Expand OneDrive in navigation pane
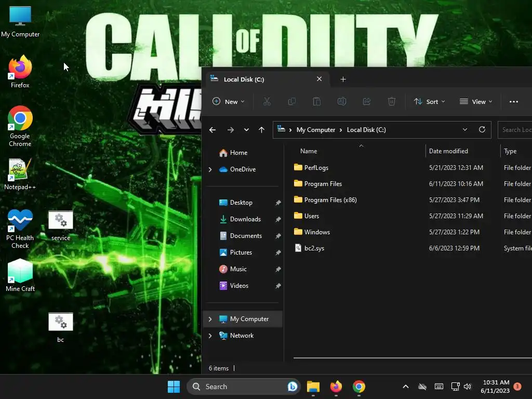The image size is (532, 399). [x=210, y=169]
